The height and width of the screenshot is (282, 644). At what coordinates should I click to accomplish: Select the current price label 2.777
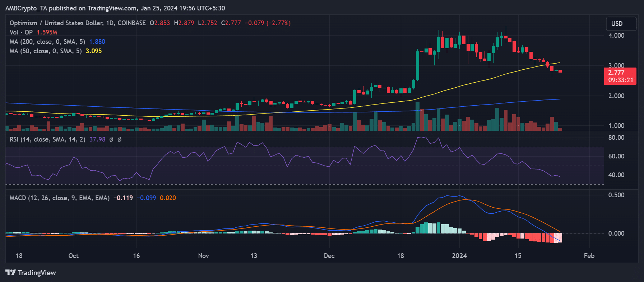point(616,73)
